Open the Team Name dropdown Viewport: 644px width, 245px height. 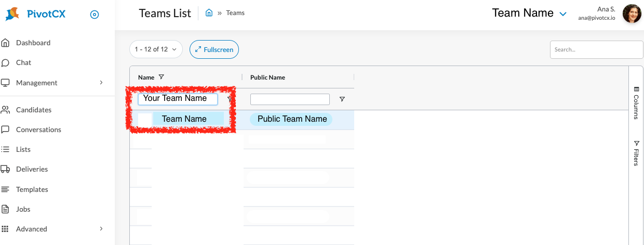coord(529,14)
